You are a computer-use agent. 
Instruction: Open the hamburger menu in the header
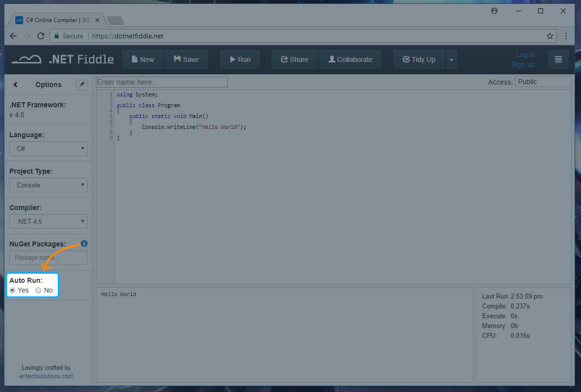(558, 60)
